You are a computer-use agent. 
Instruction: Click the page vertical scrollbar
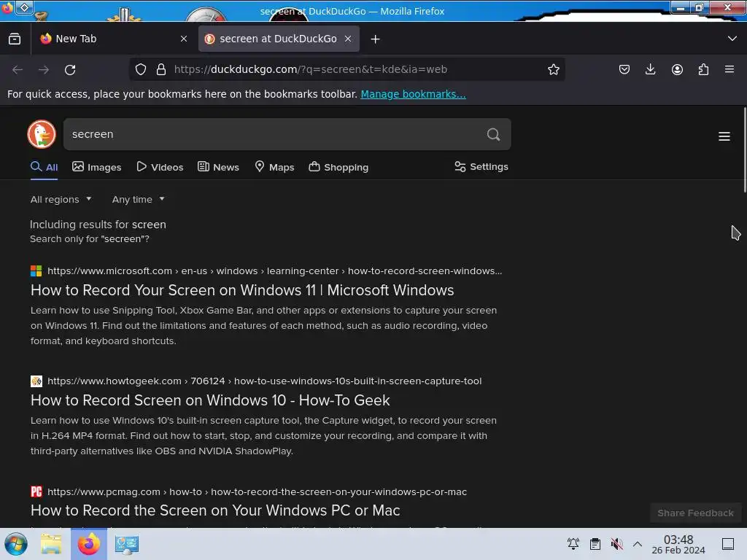tap(744, 150)
